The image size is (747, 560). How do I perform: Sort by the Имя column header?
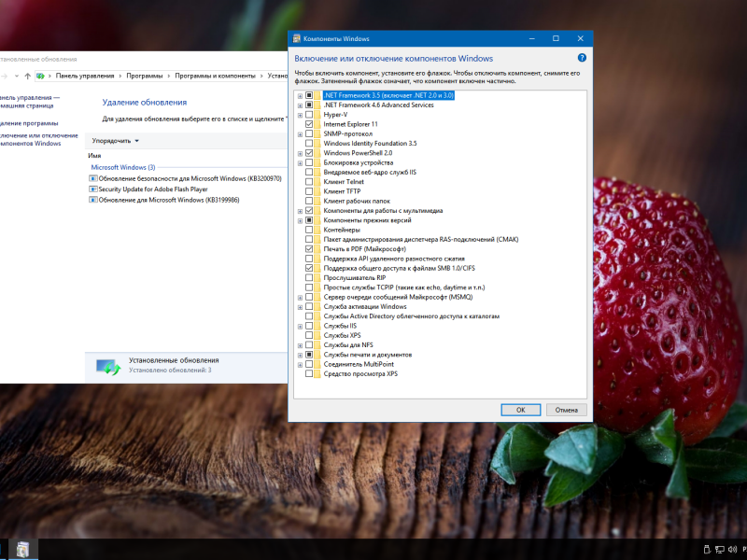(x=94, y=156)
